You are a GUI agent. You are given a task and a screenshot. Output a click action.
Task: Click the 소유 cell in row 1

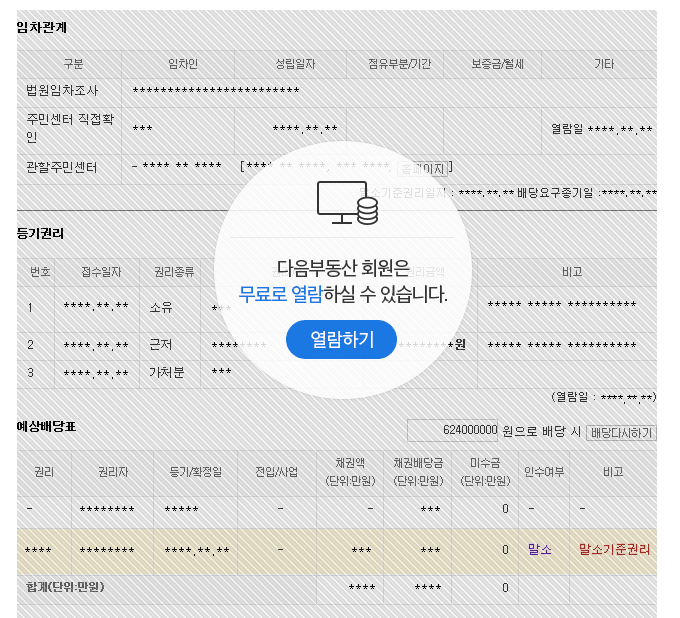point(161,308)
